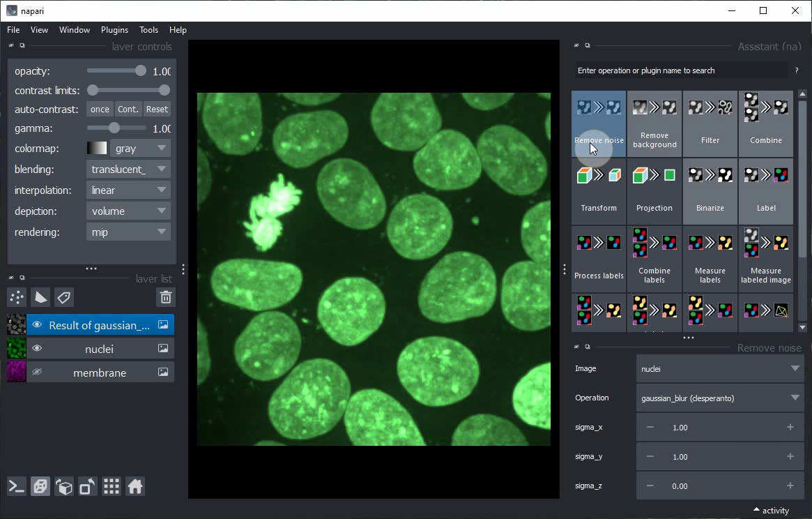
Task: Open the Plugins menu
Action: pyautogui.click(x=114, y=30)
